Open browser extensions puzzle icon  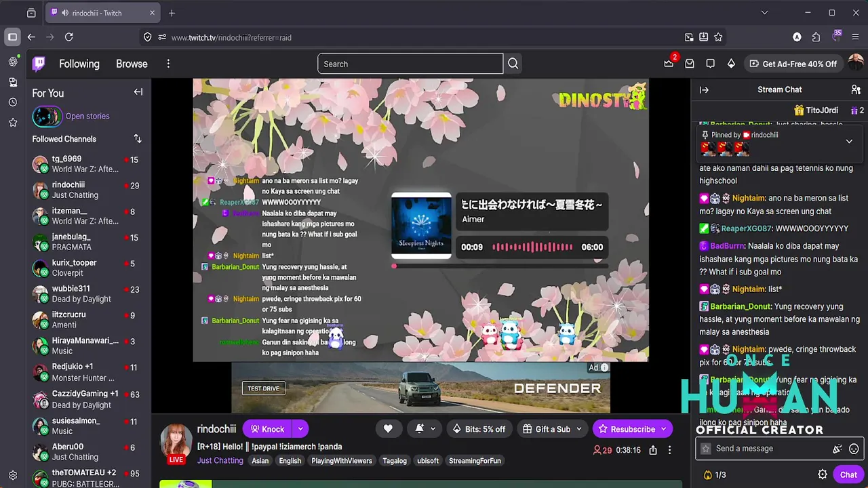[816, 37]
